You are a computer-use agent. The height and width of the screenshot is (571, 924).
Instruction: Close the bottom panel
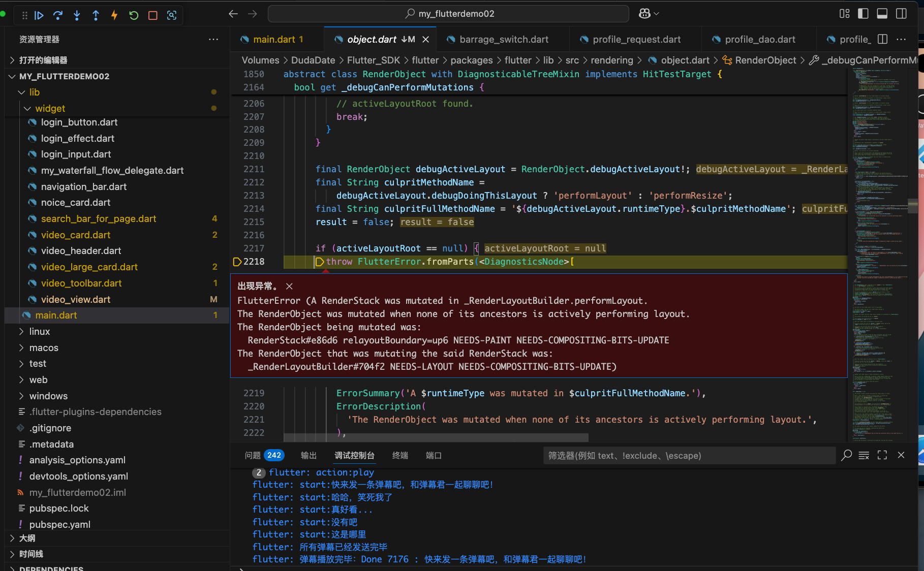pos(901,455)
